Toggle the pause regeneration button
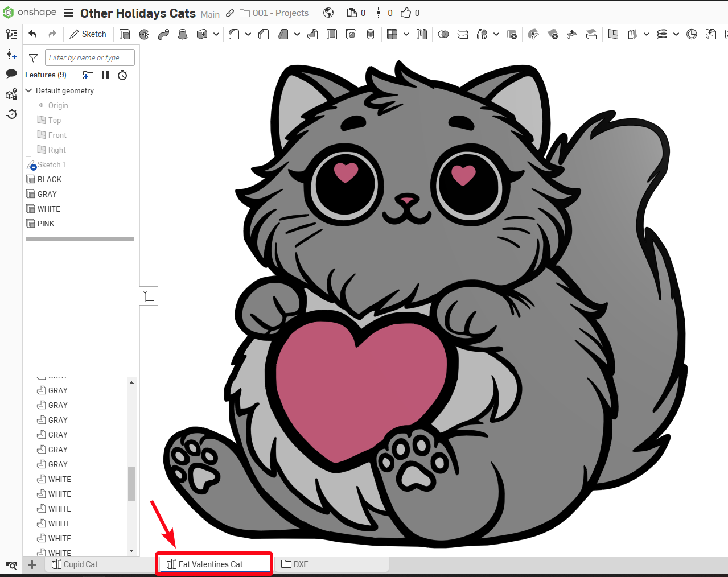The image size is (728, 577). coord(105,75)
